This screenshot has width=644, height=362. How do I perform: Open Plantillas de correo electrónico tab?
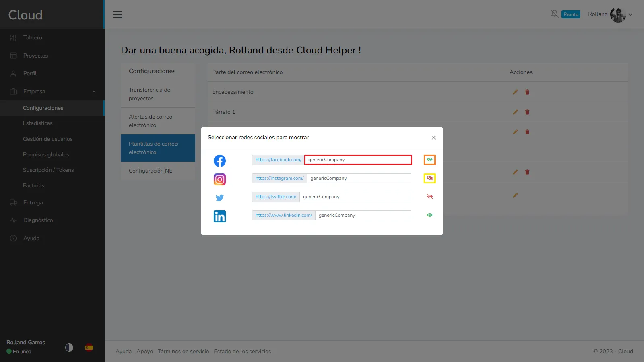coord(158,148)
